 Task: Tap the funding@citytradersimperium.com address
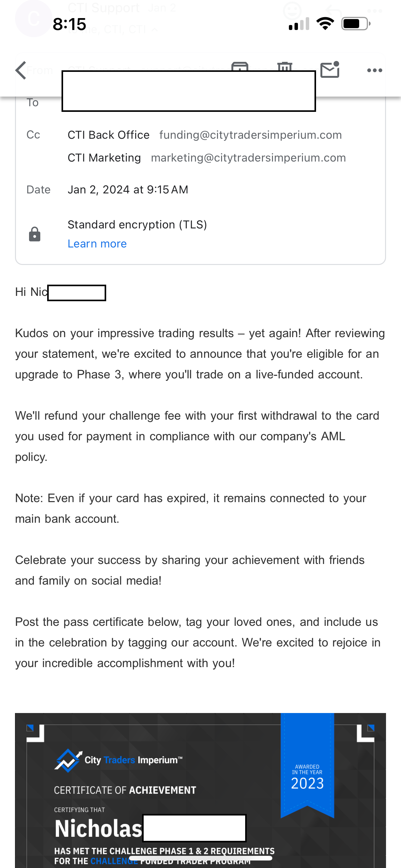pyautogui.click(x=250, y=135)
